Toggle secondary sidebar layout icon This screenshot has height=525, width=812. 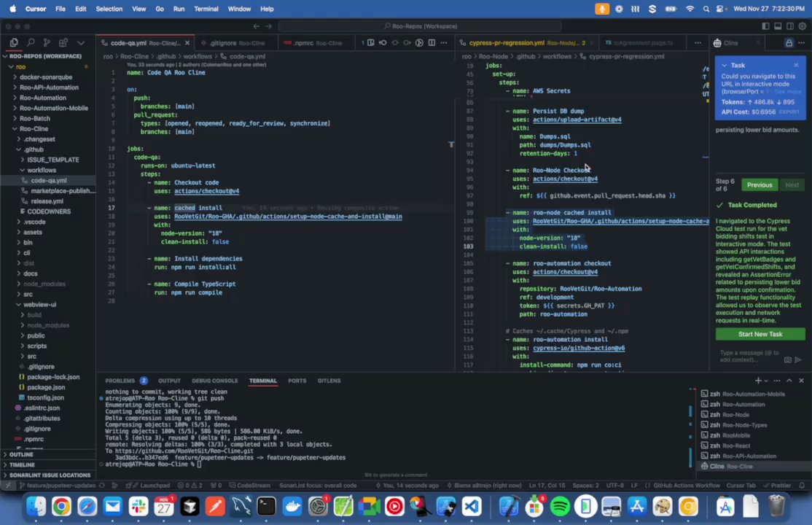coord(790,26)
